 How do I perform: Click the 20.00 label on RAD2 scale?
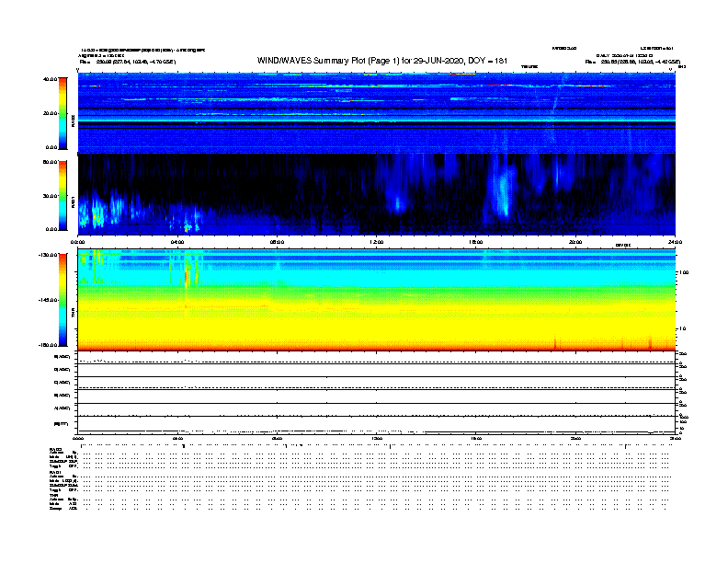[x=50, y=113]
